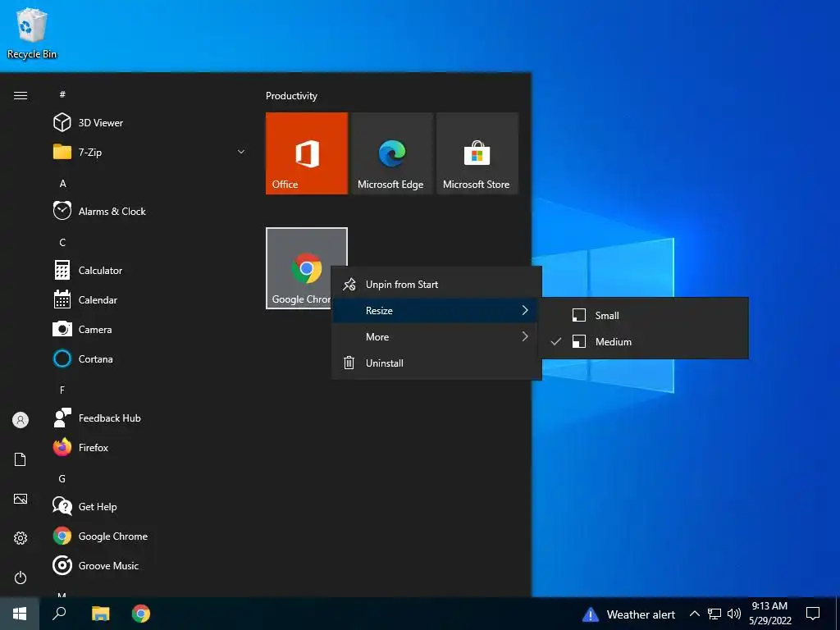The width and height of the screenshot is (840, 630).
Task: Click the Windows Start button
Action: (20, 614)
